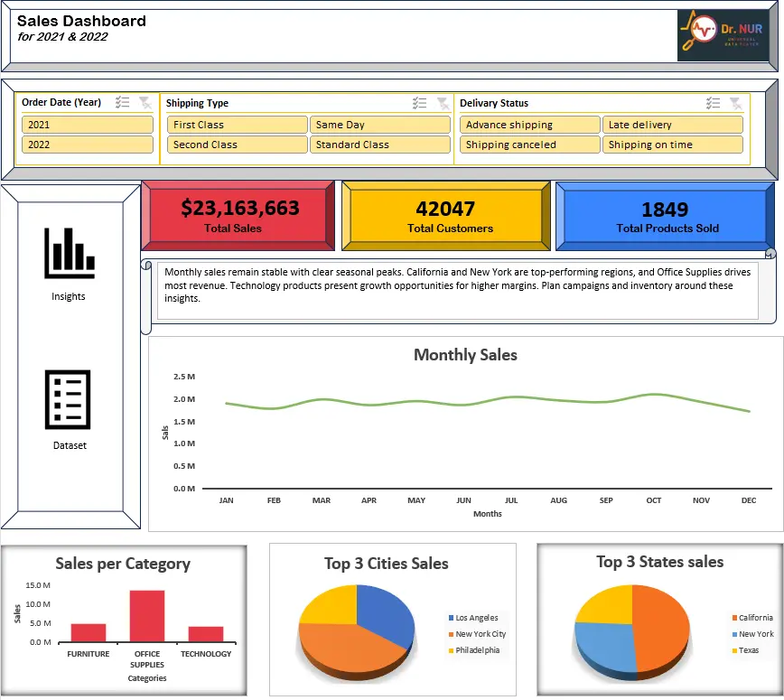The image size is (784, 700).
Task: Select the 2022 slicer button
Action: (87, 145)
